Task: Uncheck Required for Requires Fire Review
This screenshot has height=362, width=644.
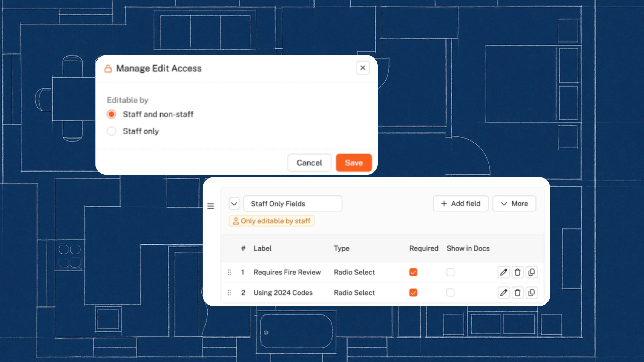Action: pos(413,272)
